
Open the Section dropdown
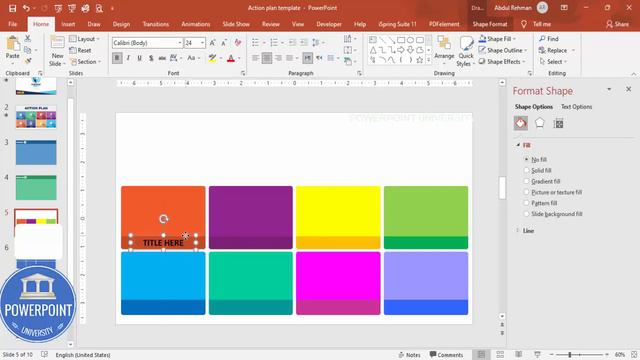[86, 62]
